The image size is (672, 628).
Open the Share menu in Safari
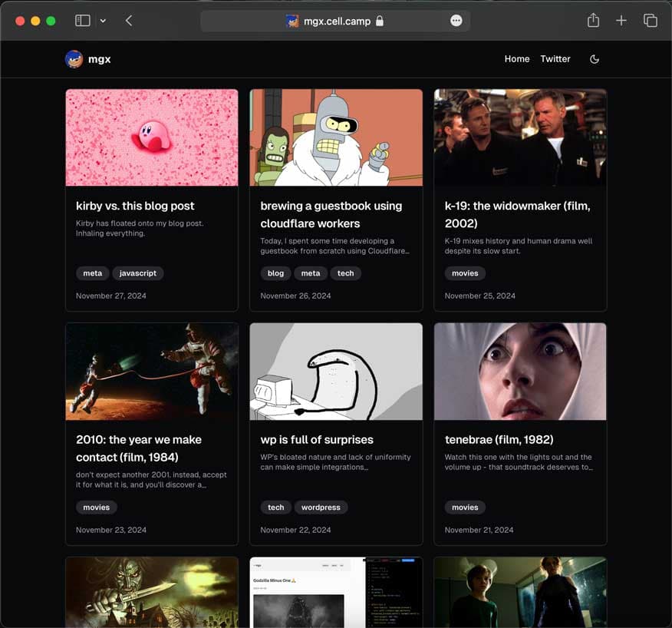[592, 21]
